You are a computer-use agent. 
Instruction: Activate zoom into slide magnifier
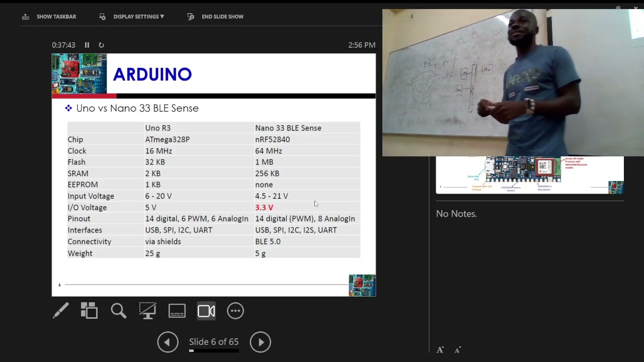click(x=119, y=311)
